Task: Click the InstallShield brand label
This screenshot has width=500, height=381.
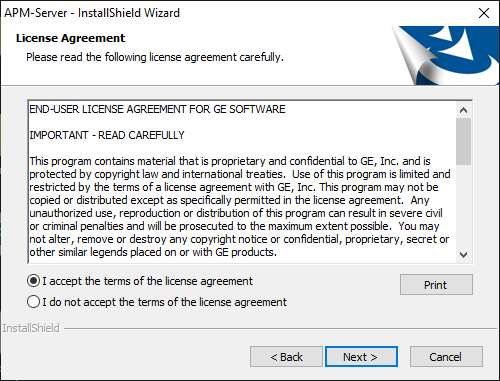Action: pyautogui.click(x=31, y=328)
